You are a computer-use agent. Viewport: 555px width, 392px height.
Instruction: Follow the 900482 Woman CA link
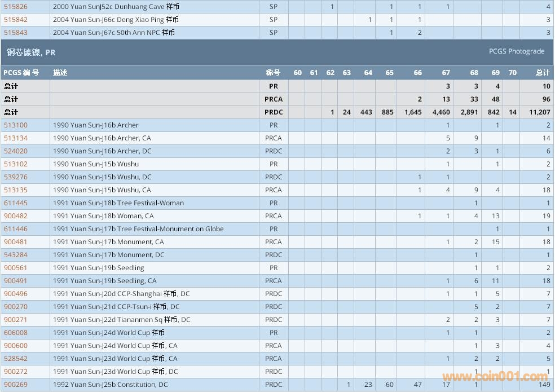[15, 216]
